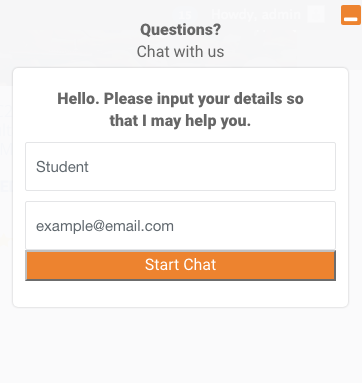Screen dimensions: 362x383
Task: Click the faded admin avatar thumbnail
Action: point(316,14)
